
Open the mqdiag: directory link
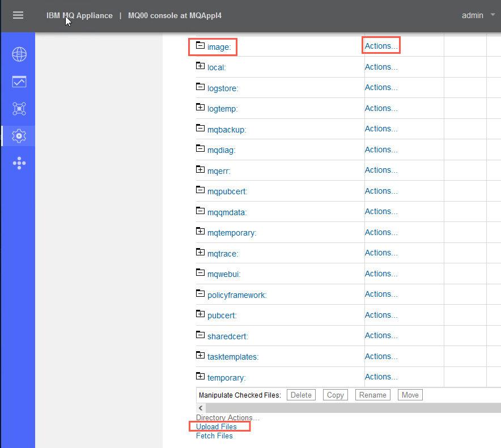[221, 150]
